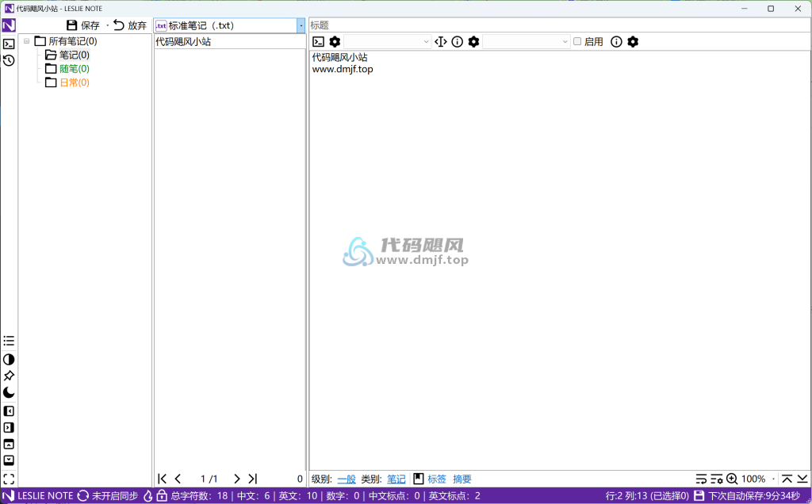Viewport: 812px width, 504px height.
Task: Click the info icon beside text-cursor icon
Action: coord(458,42)
